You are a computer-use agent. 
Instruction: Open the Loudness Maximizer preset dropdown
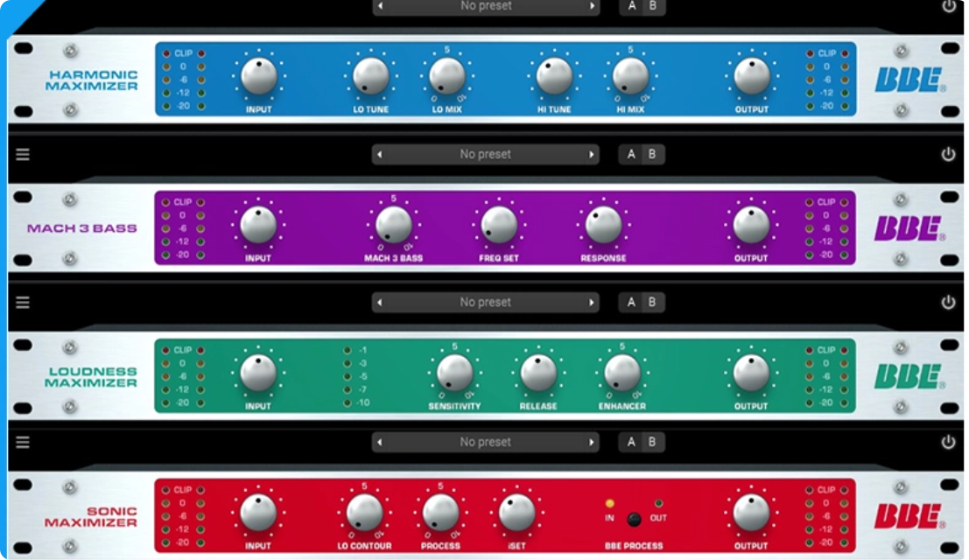point(486,303)
